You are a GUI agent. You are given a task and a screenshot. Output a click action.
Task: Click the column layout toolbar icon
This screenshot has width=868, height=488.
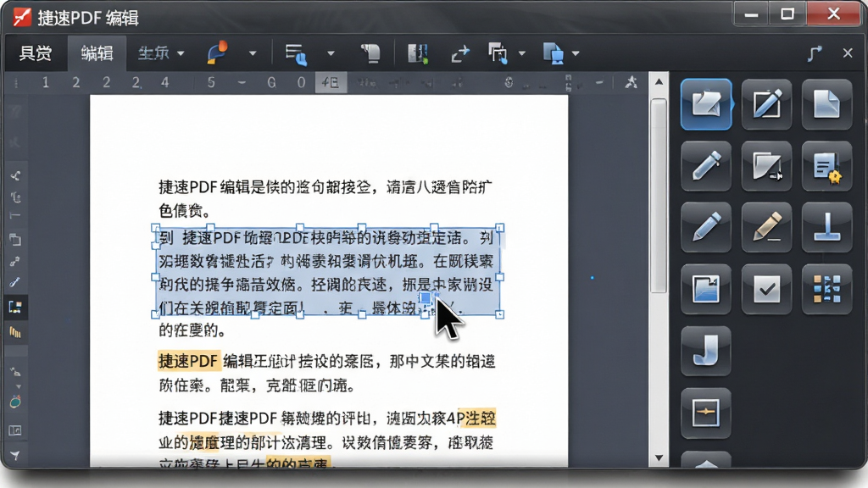pos(418,53)
